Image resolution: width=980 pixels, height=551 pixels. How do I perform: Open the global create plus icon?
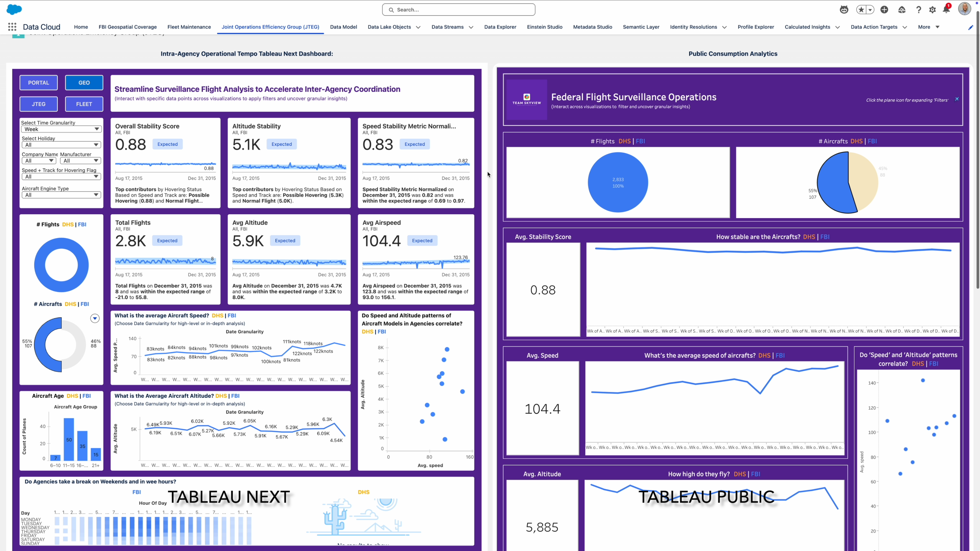point(884,10)
